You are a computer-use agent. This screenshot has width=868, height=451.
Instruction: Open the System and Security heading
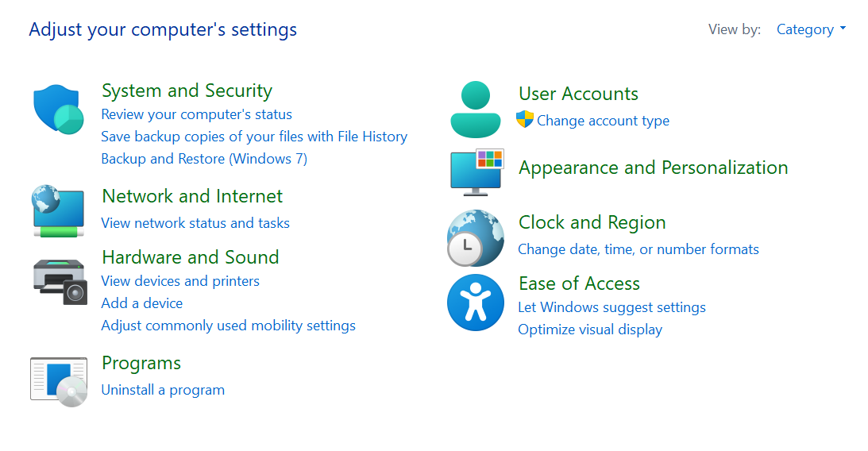tap(187, 91)
